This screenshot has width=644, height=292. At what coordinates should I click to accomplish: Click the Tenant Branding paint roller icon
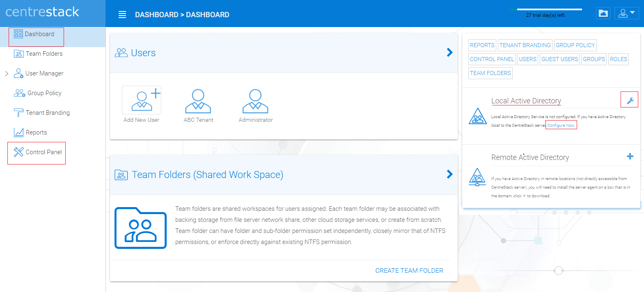tap(19, 112)
